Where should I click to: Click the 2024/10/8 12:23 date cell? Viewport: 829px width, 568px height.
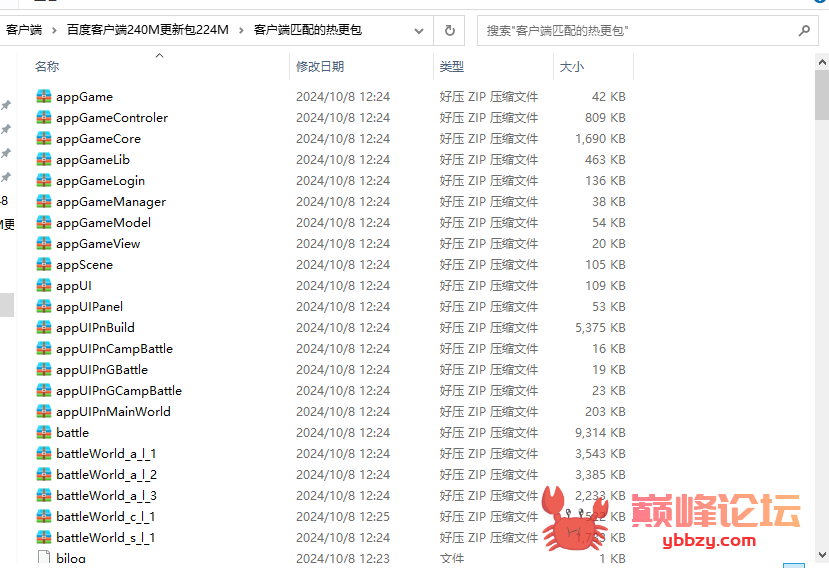343,558
